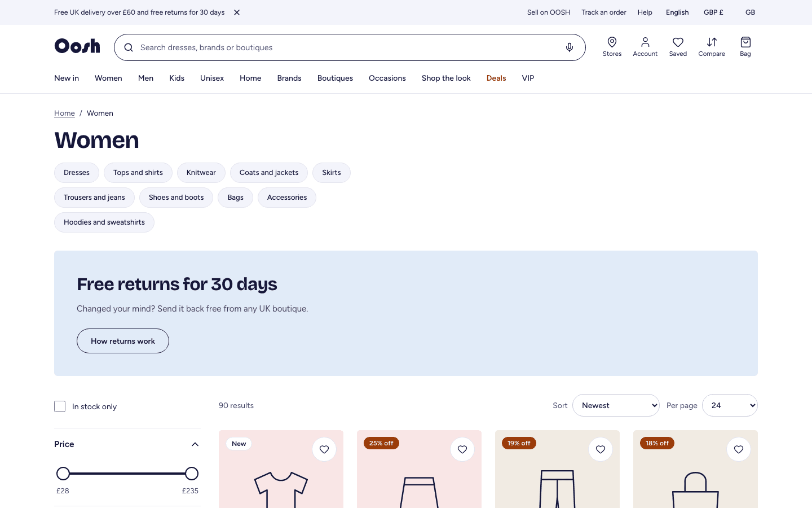Click the search magnifier icon
812x508 pixels.
[129, 47]
